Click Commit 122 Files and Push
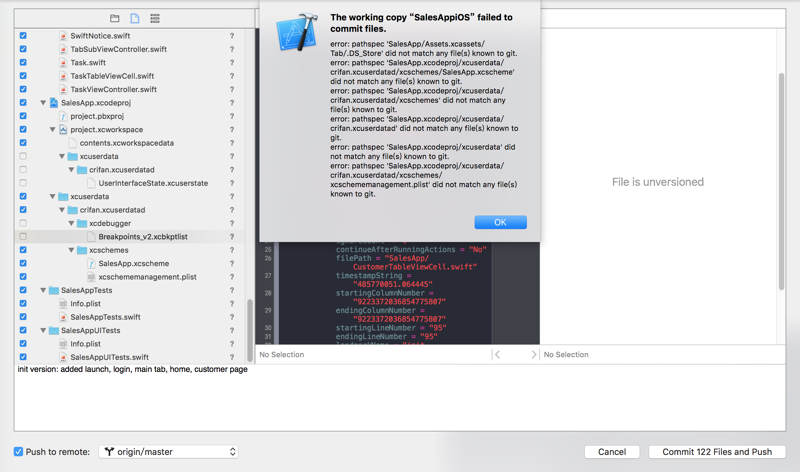The width and height of the screenshot is (800, 472). (x=717, y=452)
